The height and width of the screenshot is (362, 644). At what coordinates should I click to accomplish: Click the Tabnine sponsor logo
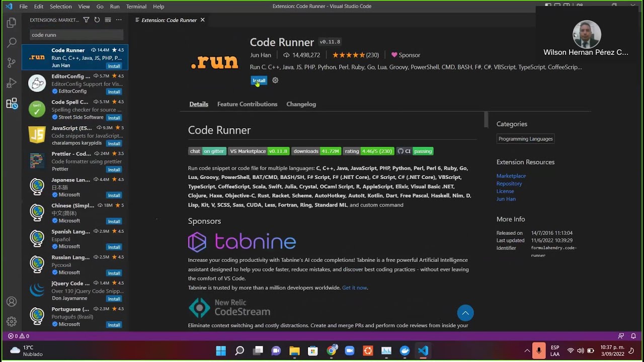[242, 242]
